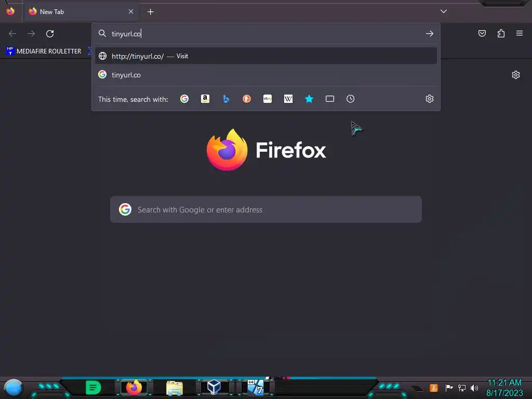
Task: Go back one page
Action: pyautogui.click(x=12, y=34)
